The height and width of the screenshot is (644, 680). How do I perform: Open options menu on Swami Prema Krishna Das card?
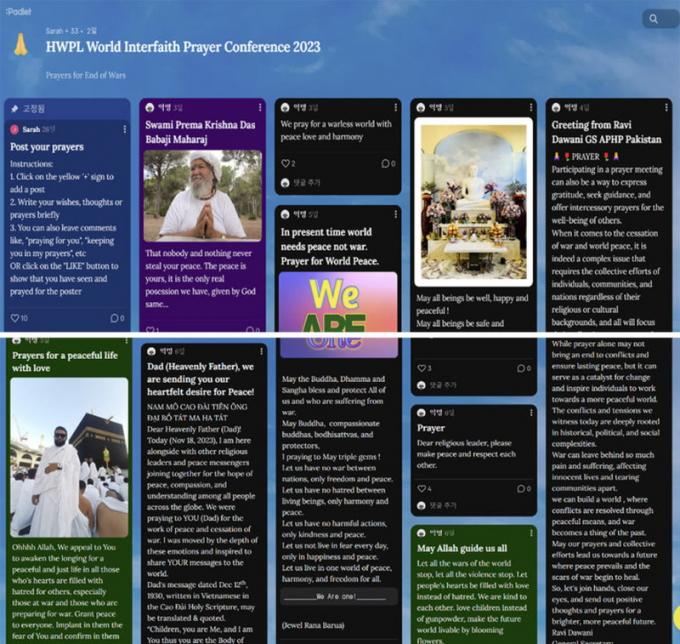tap(260, 107)
